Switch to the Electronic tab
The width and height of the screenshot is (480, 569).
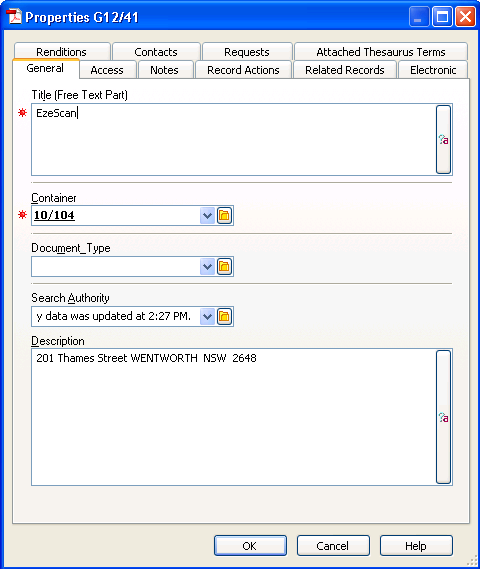[433, 70]
